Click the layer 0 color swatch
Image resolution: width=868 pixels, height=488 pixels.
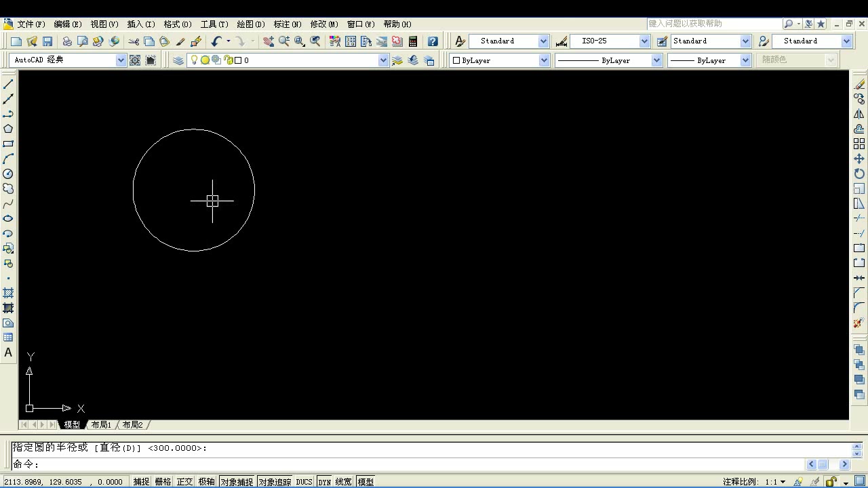coord(238,60)
